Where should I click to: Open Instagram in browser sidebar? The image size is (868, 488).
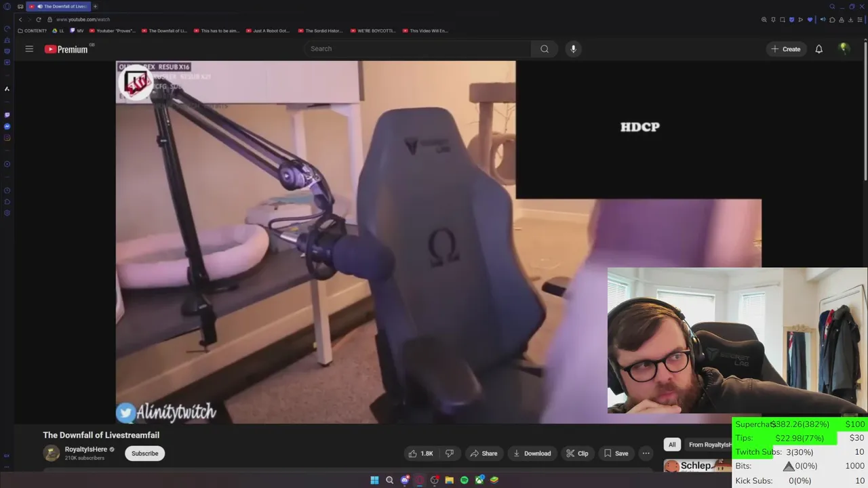(7, 138)
